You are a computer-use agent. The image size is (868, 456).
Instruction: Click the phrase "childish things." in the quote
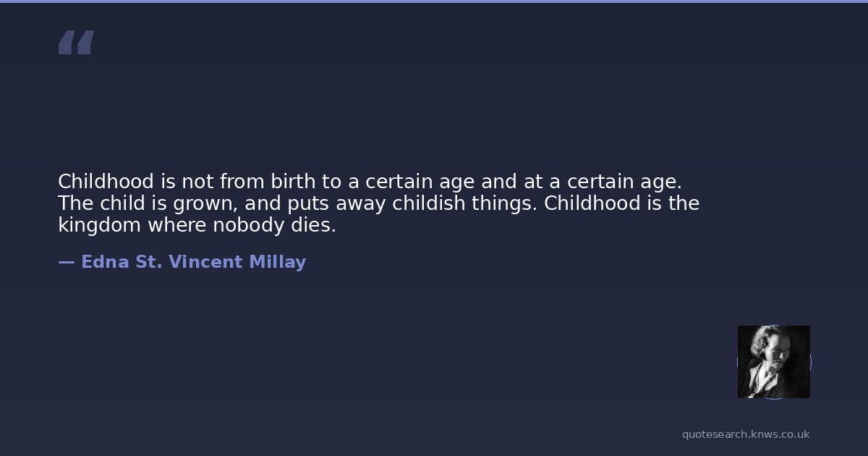pos(465,203)
